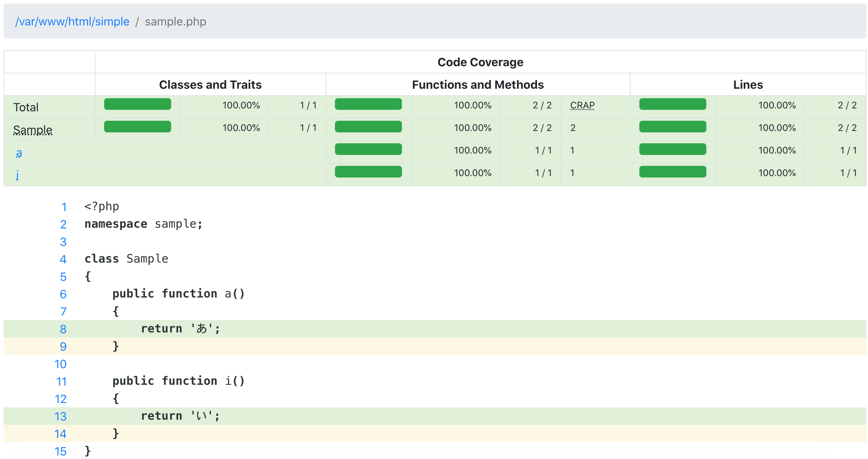Jump to line number 8 anchor
The width and height of the screenshot is (868, 459).
pos(63,329)
